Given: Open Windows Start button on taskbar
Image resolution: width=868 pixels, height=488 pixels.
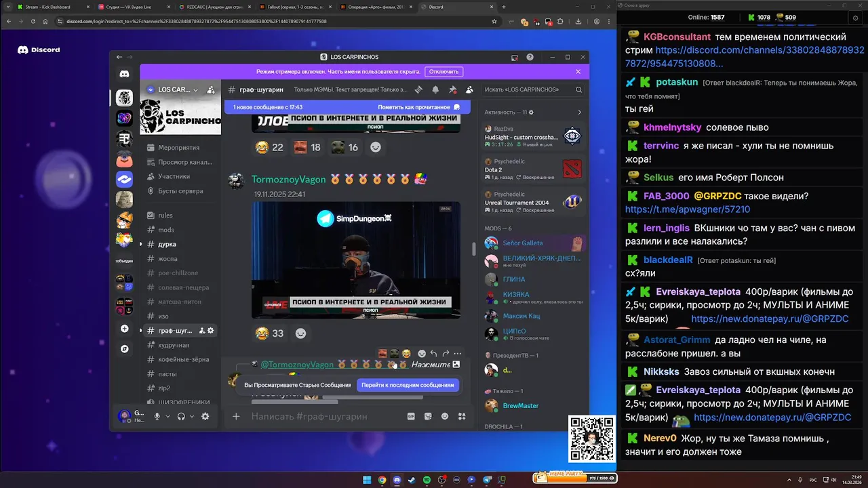Looking at the screenshot, I should [x=367, y=480].
